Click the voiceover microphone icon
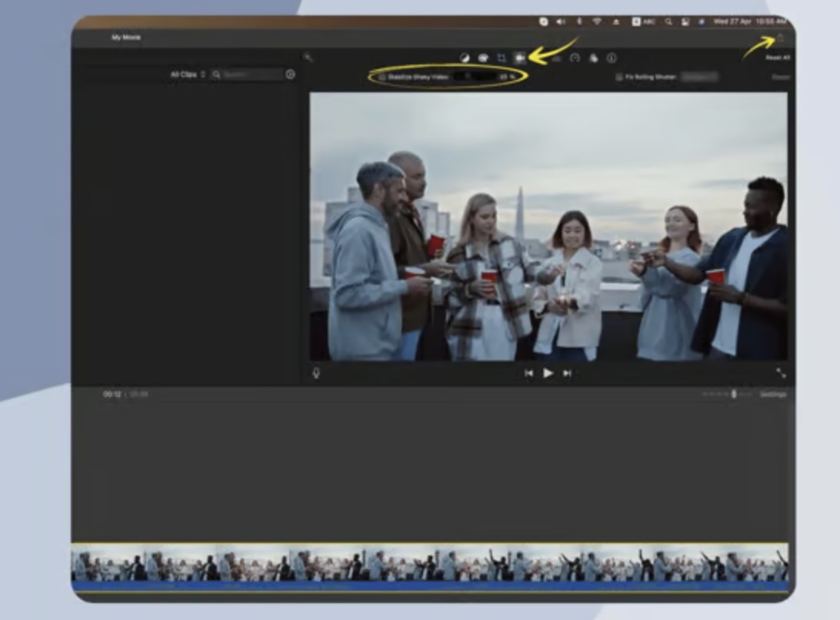The image size is (840, 620). click(316, 373)
